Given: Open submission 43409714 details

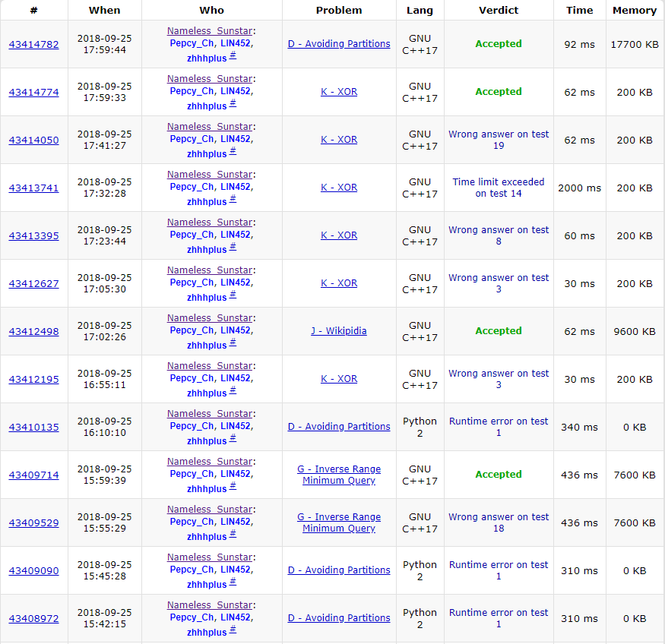Looking at the screenshot, I should (33, 475).
